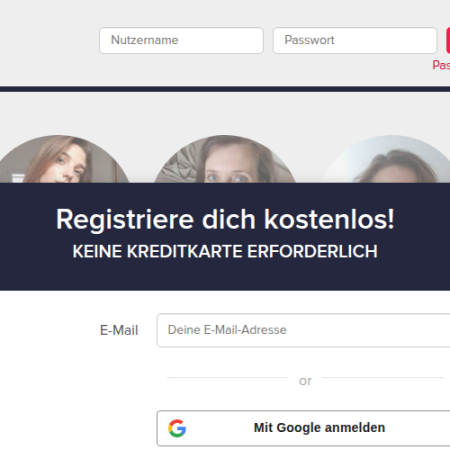Click the KEINE KREDITKARTE ERFORDERLICH text
450x450 pixels.
[225, 251]
